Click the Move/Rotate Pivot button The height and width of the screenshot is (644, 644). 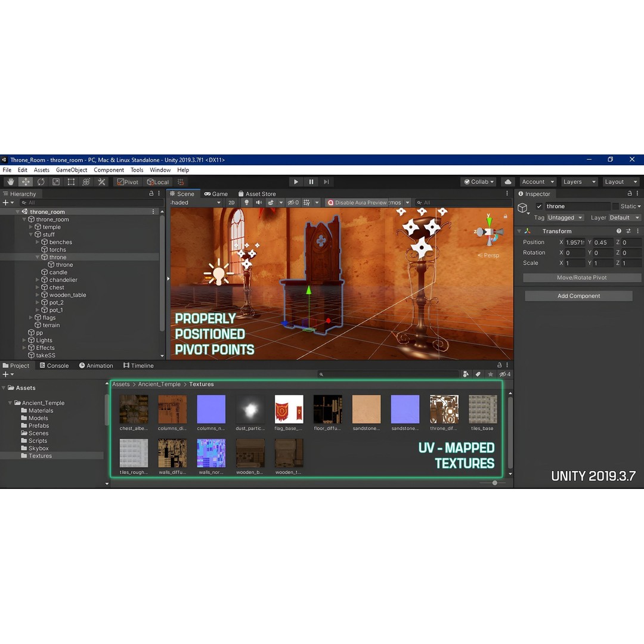pos(581,278)
